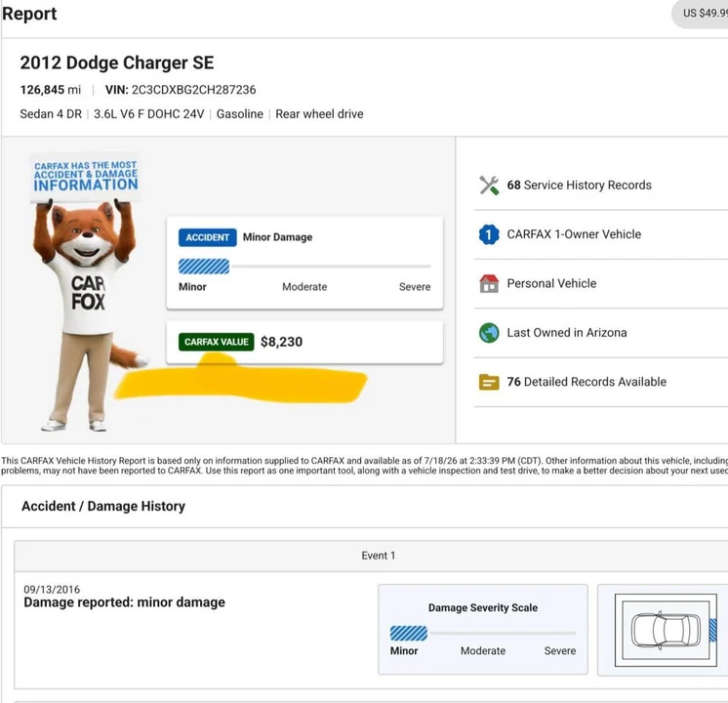Image resolution: width=728 pixels, height=703 pixels.
Task: Click the Severe label in accident summary card
Action: 415,287
